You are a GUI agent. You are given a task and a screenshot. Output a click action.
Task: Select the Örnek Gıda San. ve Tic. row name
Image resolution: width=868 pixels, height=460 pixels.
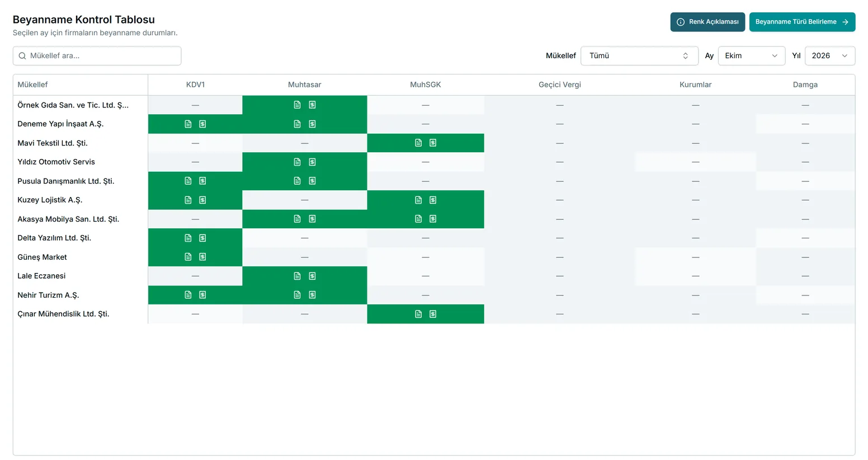click(73, 105)
